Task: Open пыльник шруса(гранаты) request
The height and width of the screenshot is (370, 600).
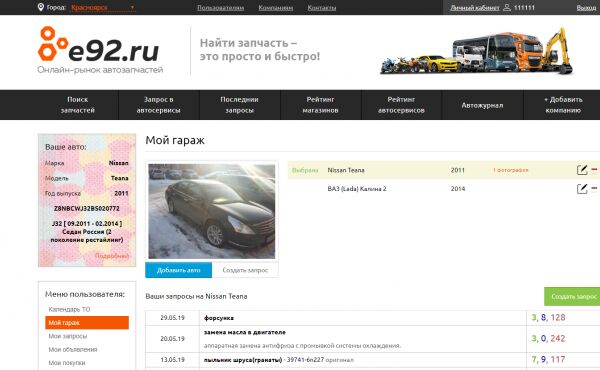Action: point(243,360)
